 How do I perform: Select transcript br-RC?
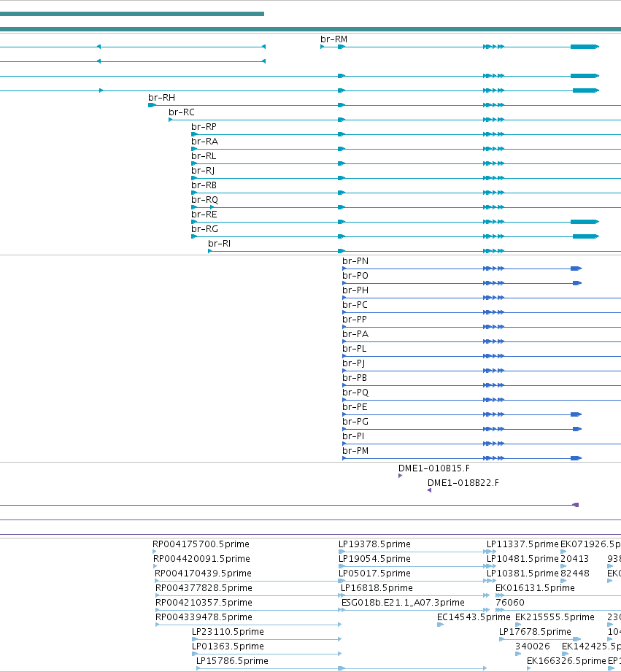pos(182,112)
